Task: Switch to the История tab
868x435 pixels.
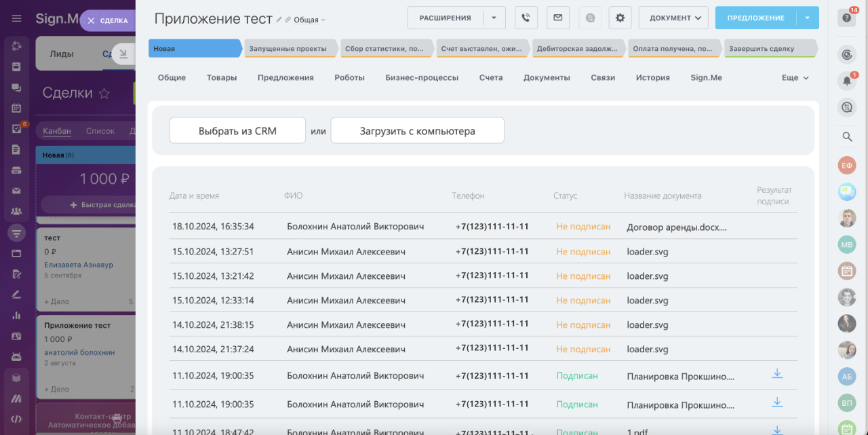Action: point(652,78)
